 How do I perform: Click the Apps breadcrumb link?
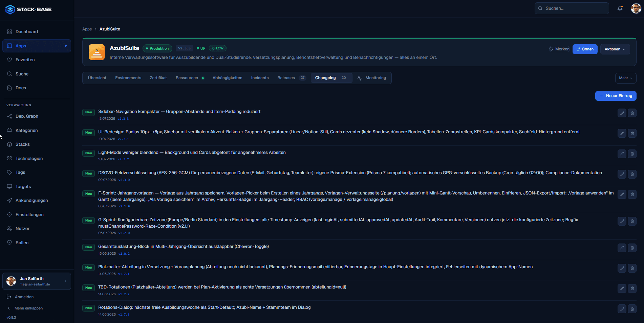tap(87, 29)
